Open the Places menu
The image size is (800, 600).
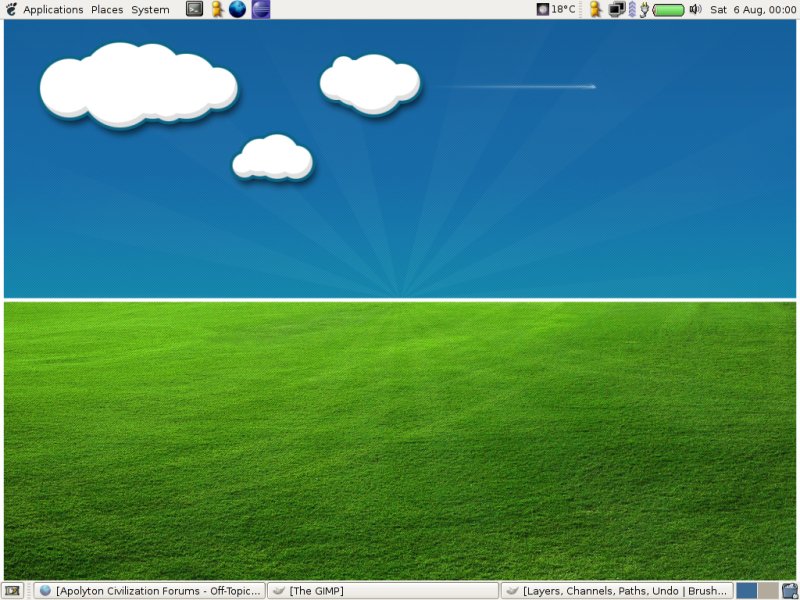(x=107, y=10)
